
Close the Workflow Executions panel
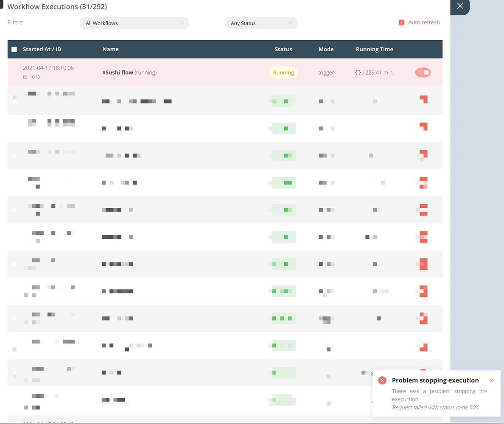click(x=460, y=6)
